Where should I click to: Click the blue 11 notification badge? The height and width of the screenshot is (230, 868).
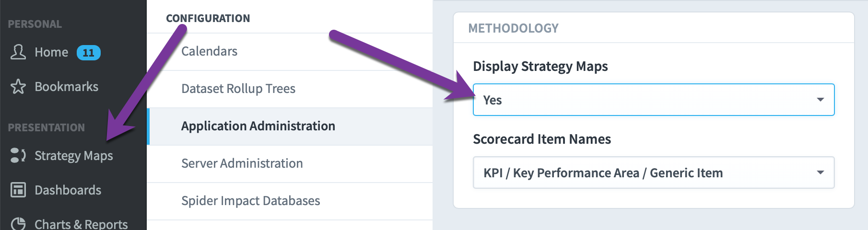click(x=89, y=52)
